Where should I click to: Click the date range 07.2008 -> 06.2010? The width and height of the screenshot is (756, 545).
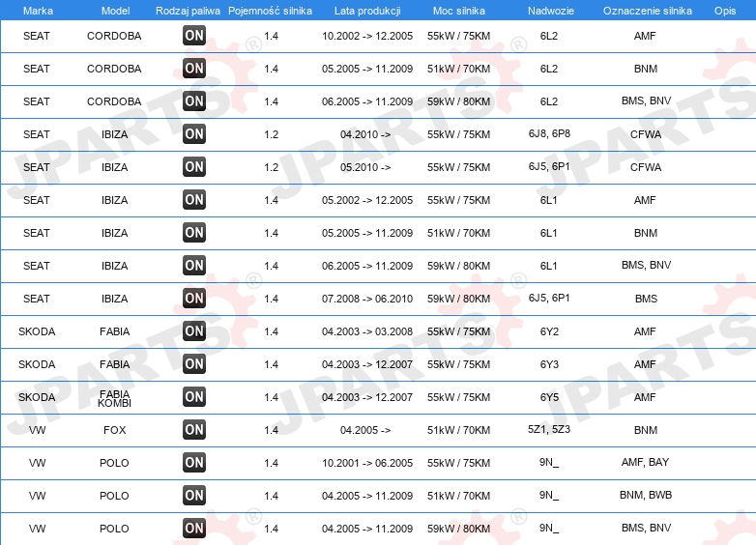(x=367, y=299)
